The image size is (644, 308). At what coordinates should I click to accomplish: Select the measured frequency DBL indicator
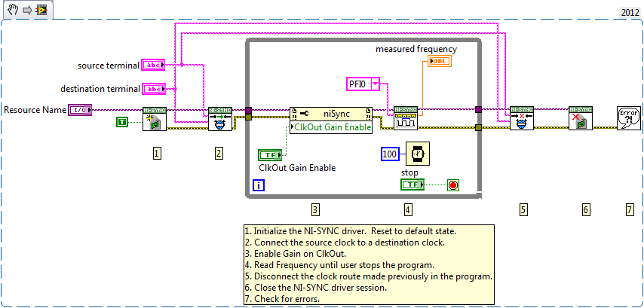(x=440, y=62)
